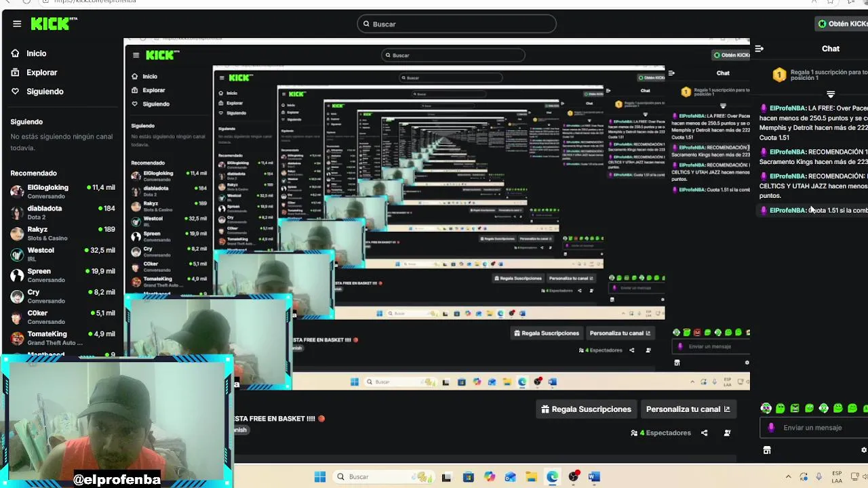Open recommended channel Cry

(62, 296)
